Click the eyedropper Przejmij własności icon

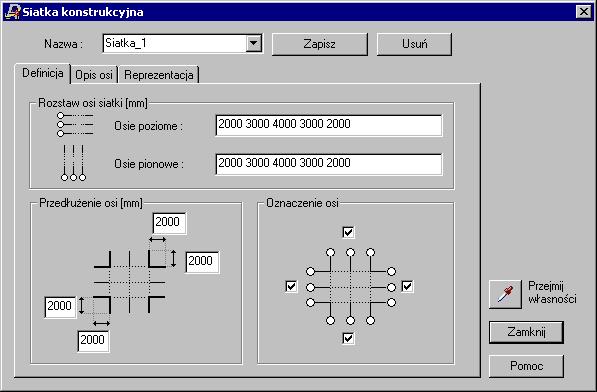[x=505, y=294]
